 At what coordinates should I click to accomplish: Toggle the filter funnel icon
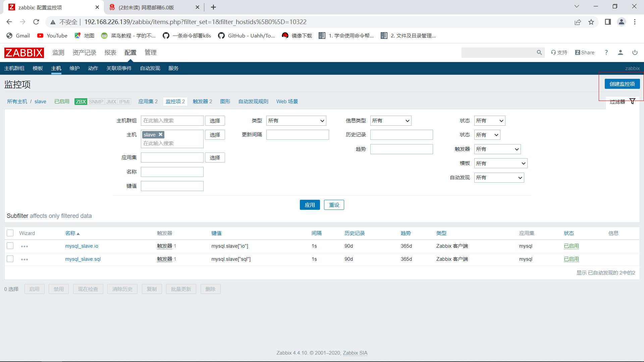(632, 101)
